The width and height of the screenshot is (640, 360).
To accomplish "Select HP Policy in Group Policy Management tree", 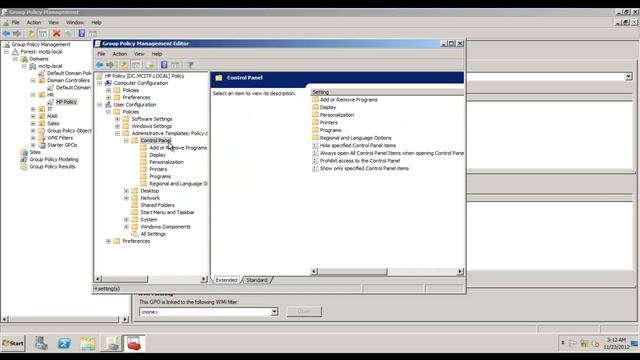I will 66,102.
